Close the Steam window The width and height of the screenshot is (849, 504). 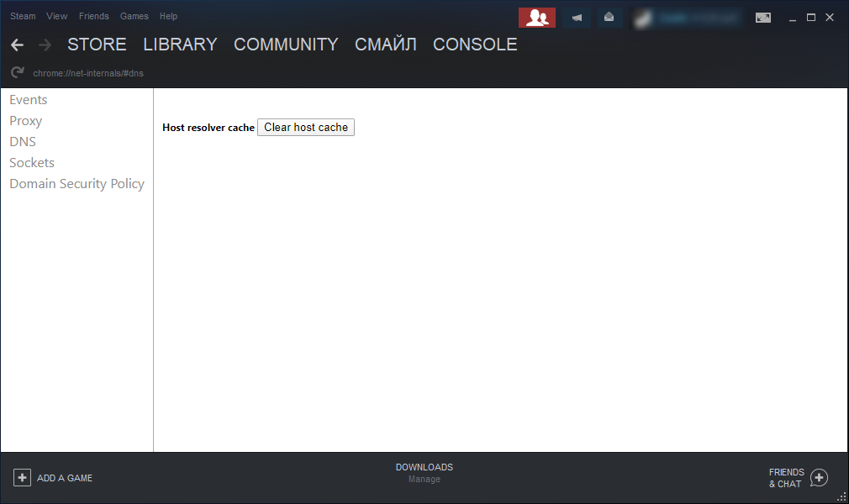coord(830,18)
